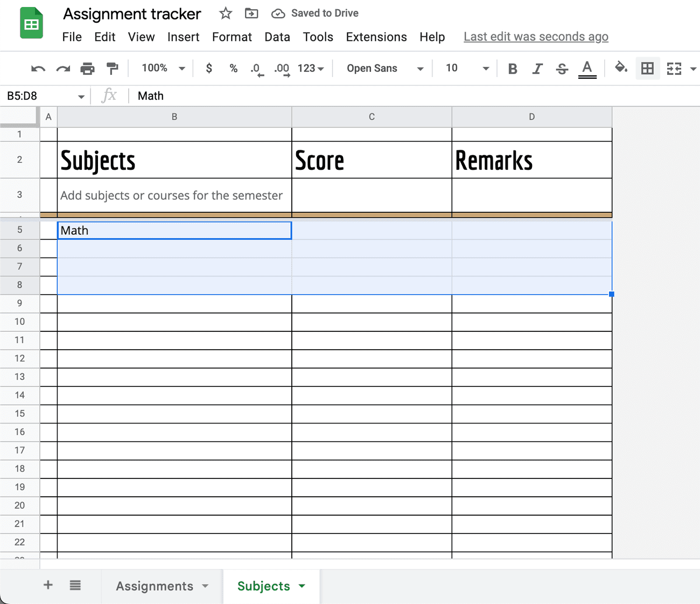Viewport: 700px width, 604px height.
Task: Click the merge cells icon
Action: coord(674,68)
